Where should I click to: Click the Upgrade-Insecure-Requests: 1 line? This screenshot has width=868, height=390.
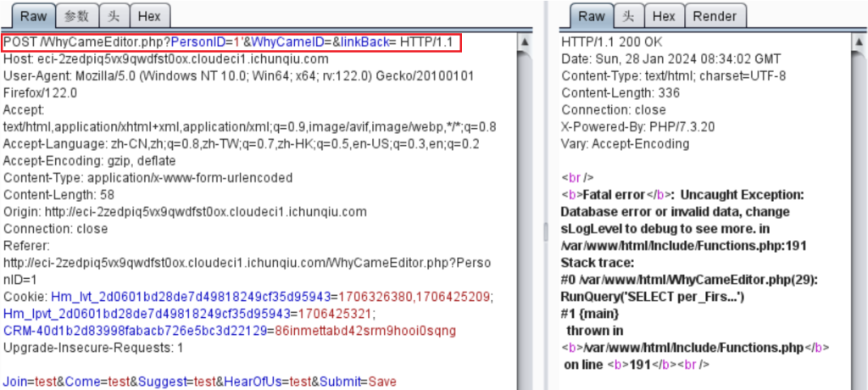(x=93, y=348)
